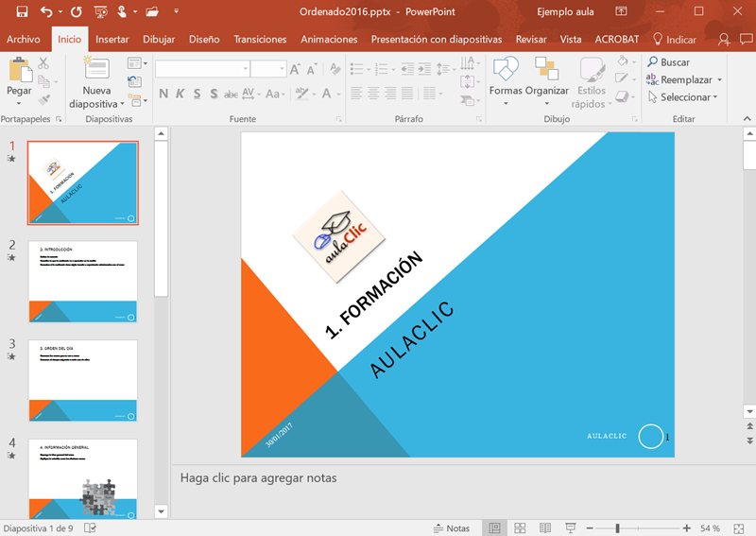Toggle Normal view in status bar
The height and width of the screenshot is (536, 756).
[x=494, y=528]
